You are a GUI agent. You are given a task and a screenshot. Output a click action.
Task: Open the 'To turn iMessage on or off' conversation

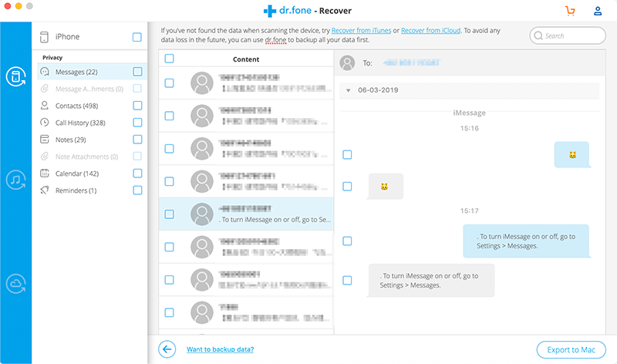point(246,214)
